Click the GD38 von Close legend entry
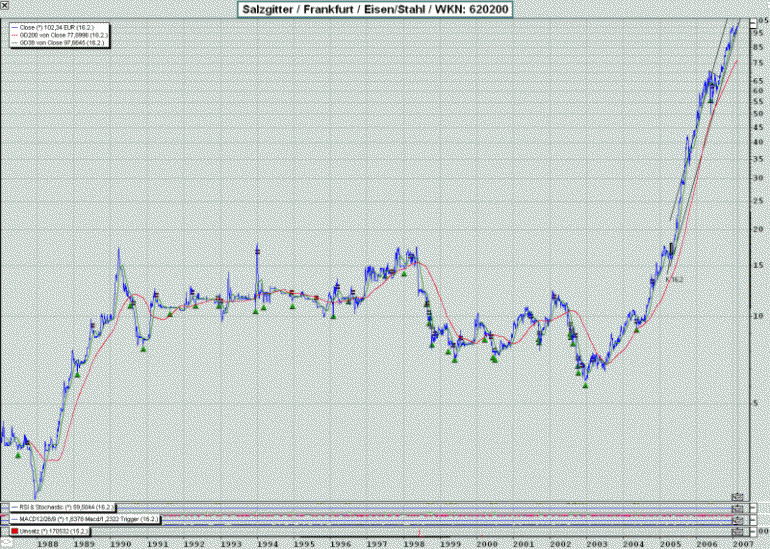 click(x=62, y=44)
